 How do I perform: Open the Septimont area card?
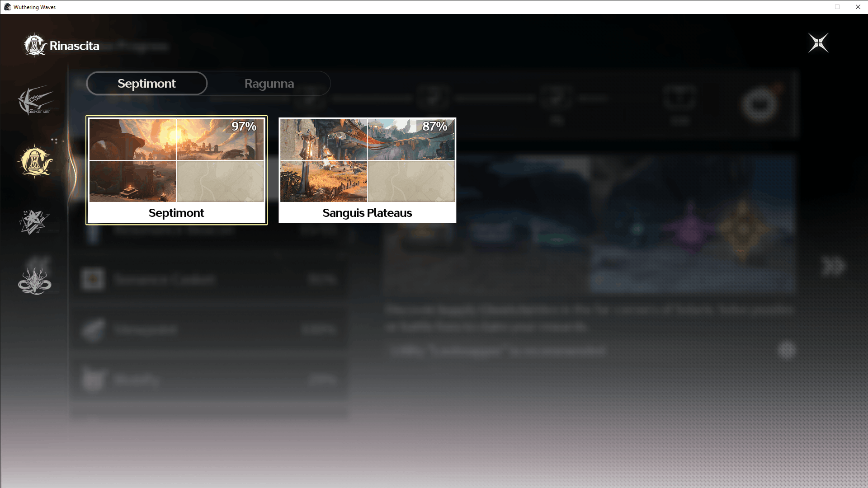pyautogui.click(x=176, y=170)
